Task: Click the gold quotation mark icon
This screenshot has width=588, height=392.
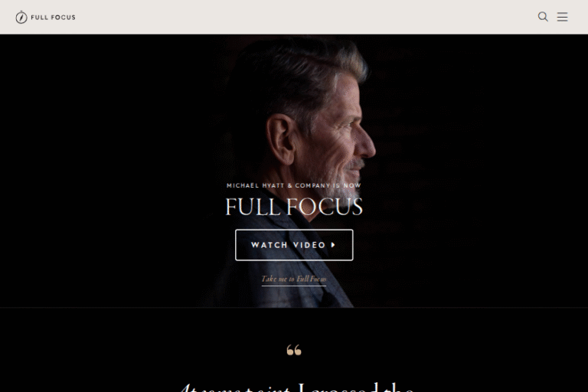Action: (294, 350)
